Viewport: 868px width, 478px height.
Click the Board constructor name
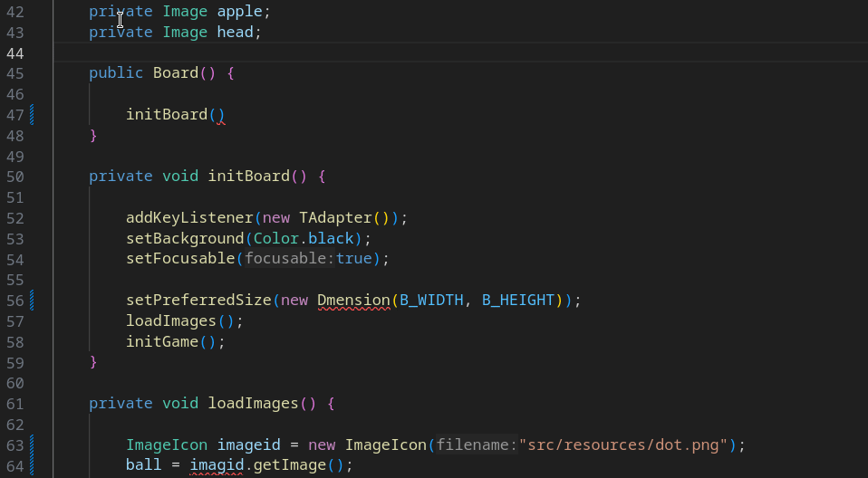coord(175,73)
